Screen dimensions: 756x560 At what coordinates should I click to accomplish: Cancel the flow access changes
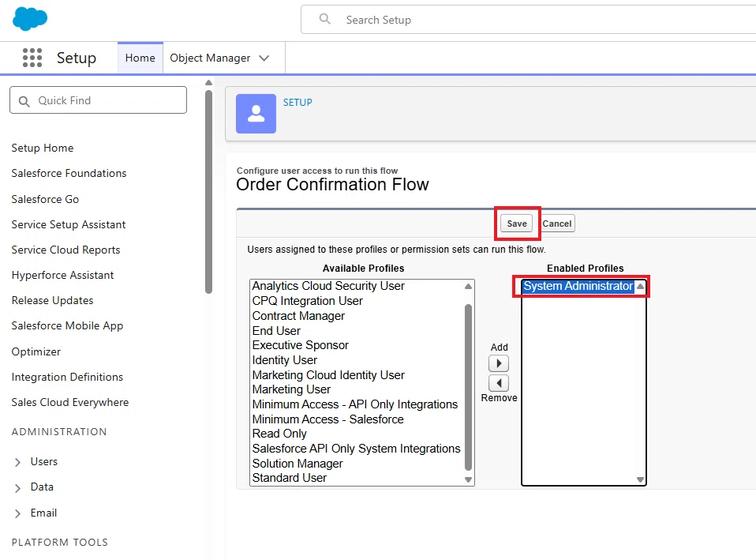tap(557, 224)
